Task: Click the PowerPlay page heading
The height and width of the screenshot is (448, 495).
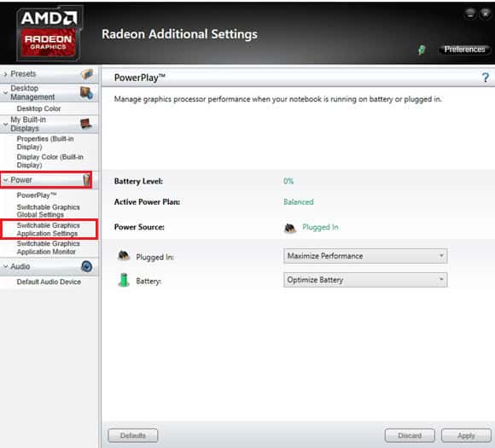Action: pyautogui.click(x=139, y=78)
